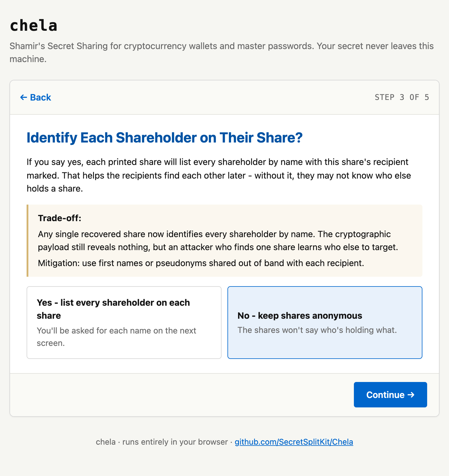Click the Shamir's Secret Sharing tagline

pyautogui.click(x=222, y=52)
